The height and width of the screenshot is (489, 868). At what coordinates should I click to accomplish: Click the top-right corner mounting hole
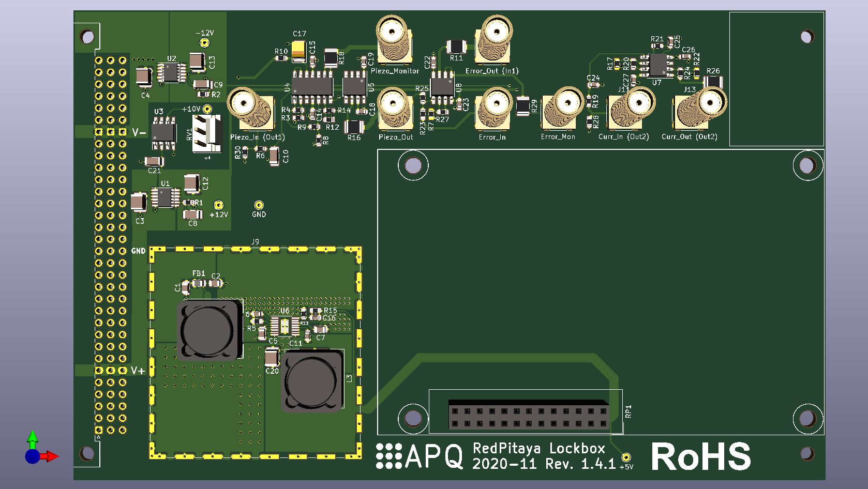tap(807, 36)
